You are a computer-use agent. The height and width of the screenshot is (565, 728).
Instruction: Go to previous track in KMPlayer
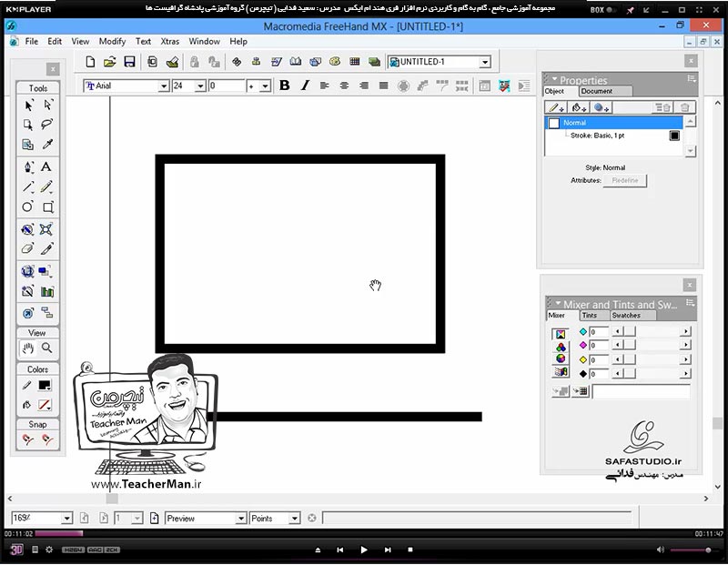pos(339,550)
